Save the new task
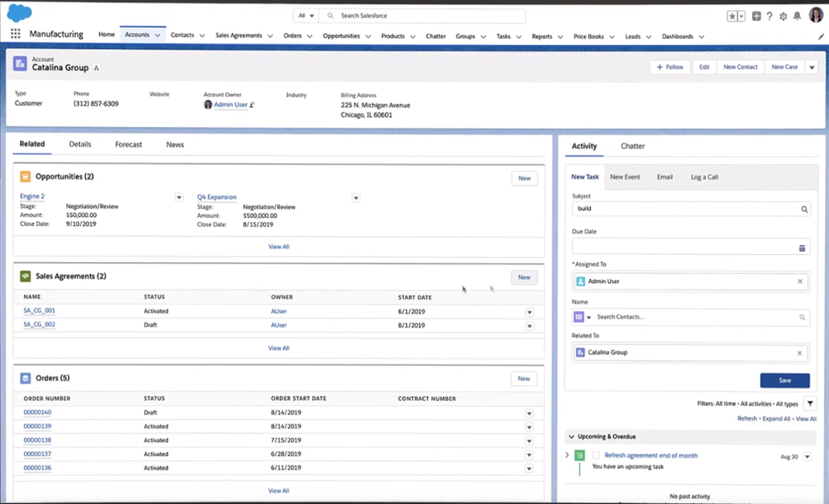 pos(785,380)
